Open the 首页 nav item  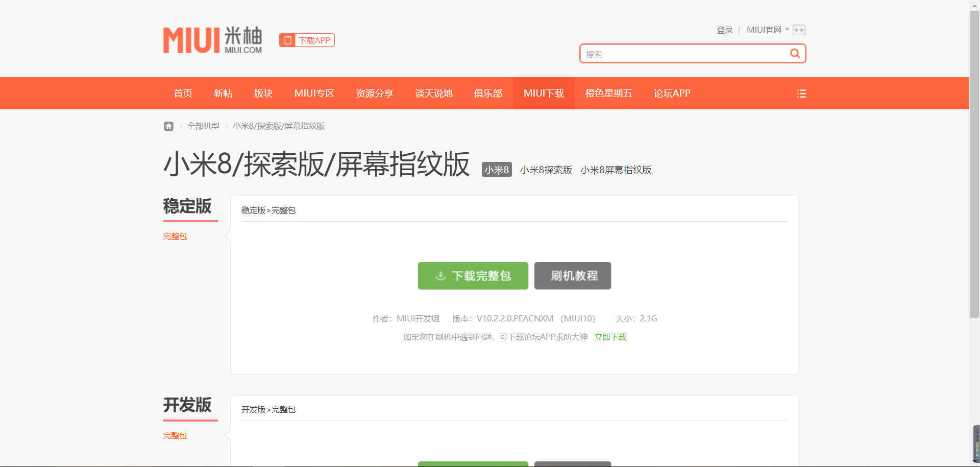click(183, 94)
